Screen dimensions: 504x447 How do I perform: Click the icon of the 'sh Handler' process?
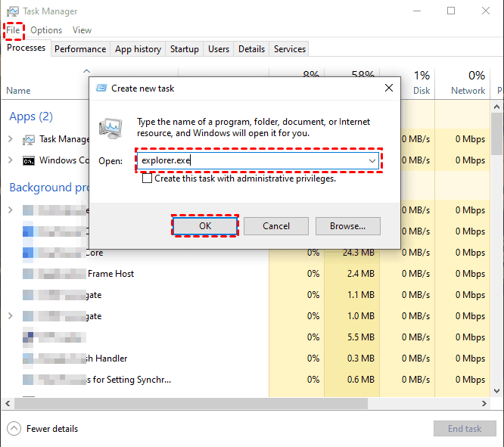coord(28,359)
